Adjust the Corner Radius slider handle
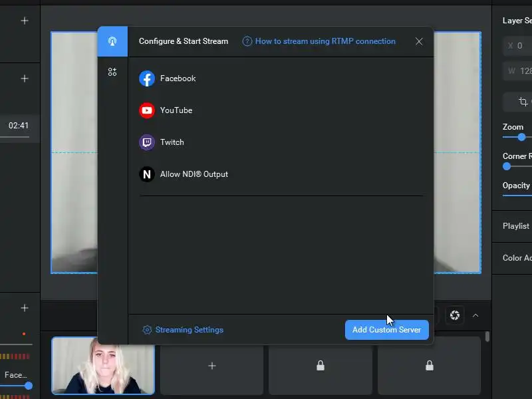The width and height of the screenshot is (532, 399). (x=507, y=166)
